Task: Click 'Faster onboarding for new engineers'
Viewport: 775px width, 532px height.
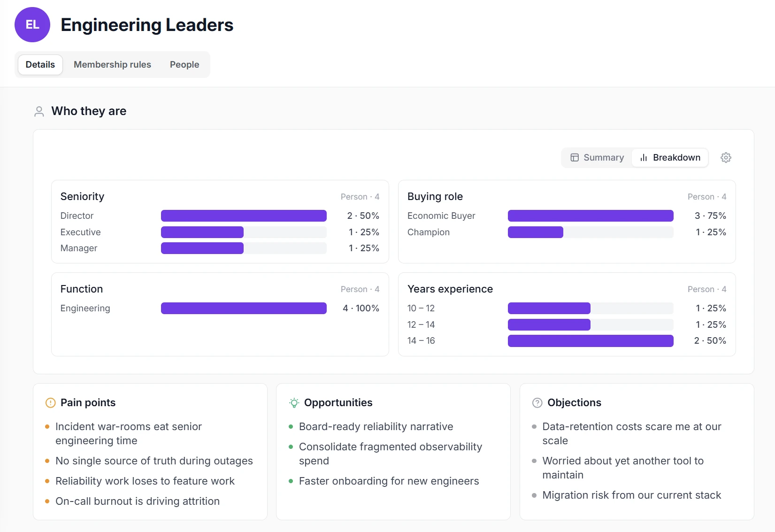Action: tap(389, 481)
